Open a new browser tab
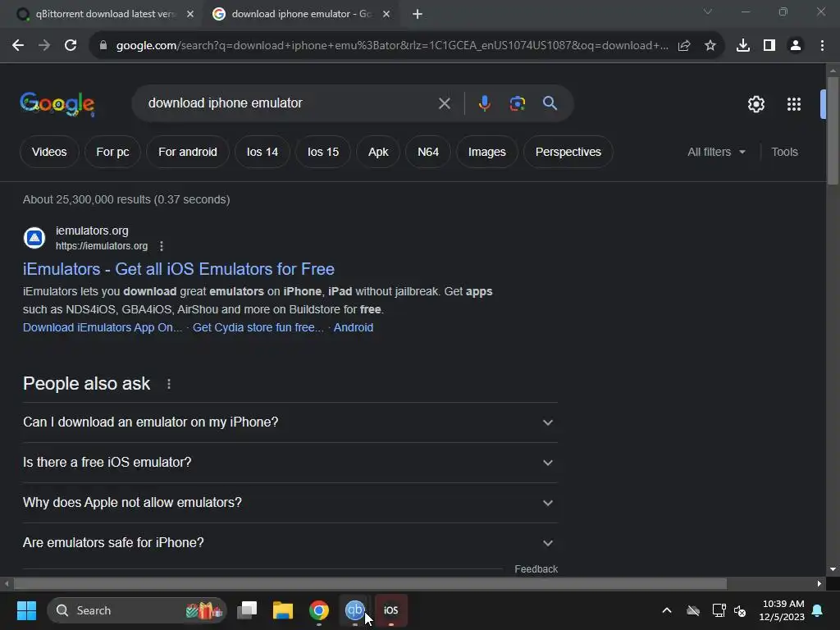Image resolution: width=840 pixels, height=630 pixels. click(x=418, y=15)
